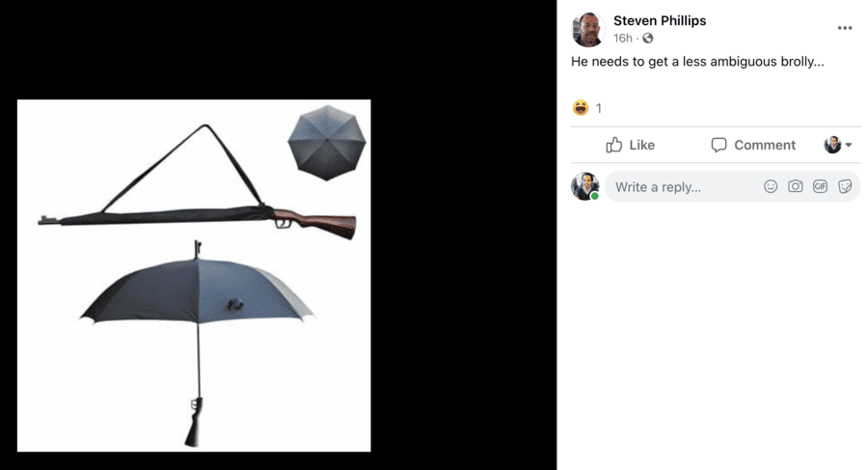Screen dimensions: 868x470
Task: Visit Steven Phillips' profile name link
Action: coord(660,20)
